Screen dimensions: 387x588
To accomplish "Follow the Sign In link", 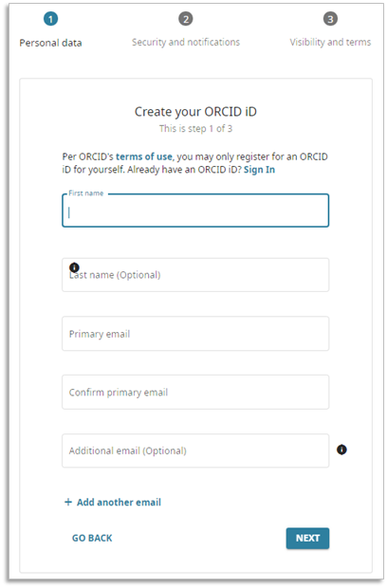I will [x=259, y=170].
